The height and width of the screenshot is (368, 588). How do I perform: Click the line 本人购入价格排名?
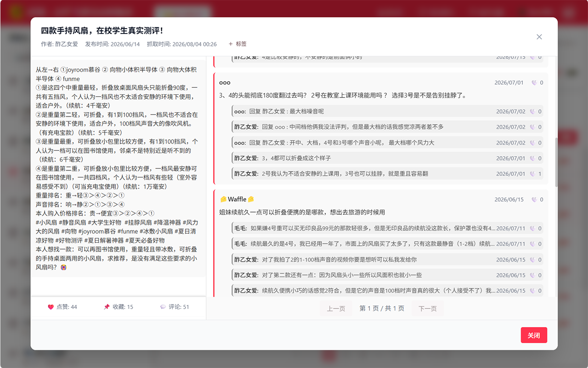pyautogui.click(x=95, y=213)
